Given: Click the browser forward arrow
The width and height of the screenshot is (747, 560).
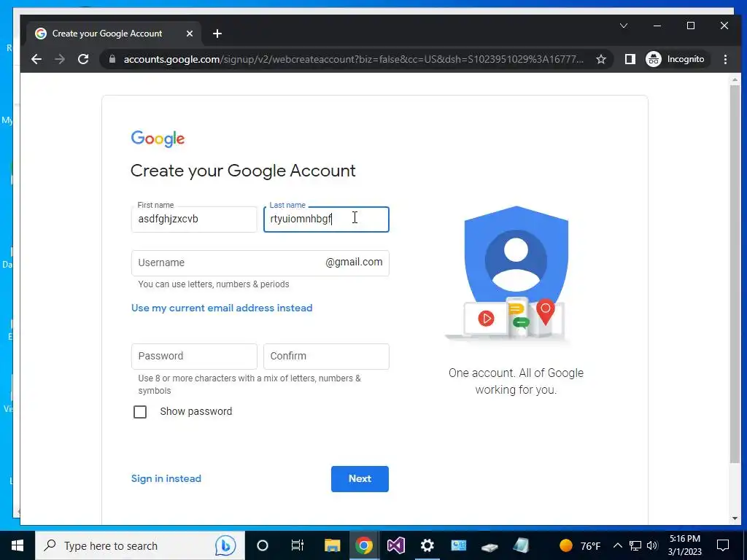Looking at the screenshot, I should tap(60, 59).
